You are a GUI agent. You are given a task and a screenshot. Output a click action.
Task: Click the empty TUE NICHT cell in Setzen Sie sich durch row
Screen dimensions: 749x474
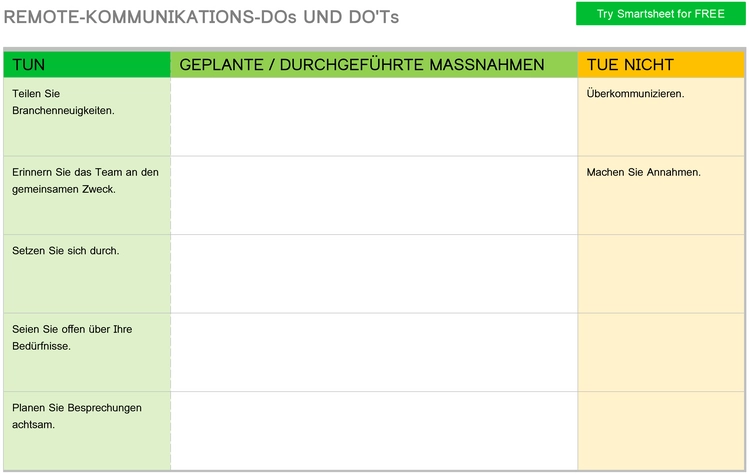click(x=661, y=274)
